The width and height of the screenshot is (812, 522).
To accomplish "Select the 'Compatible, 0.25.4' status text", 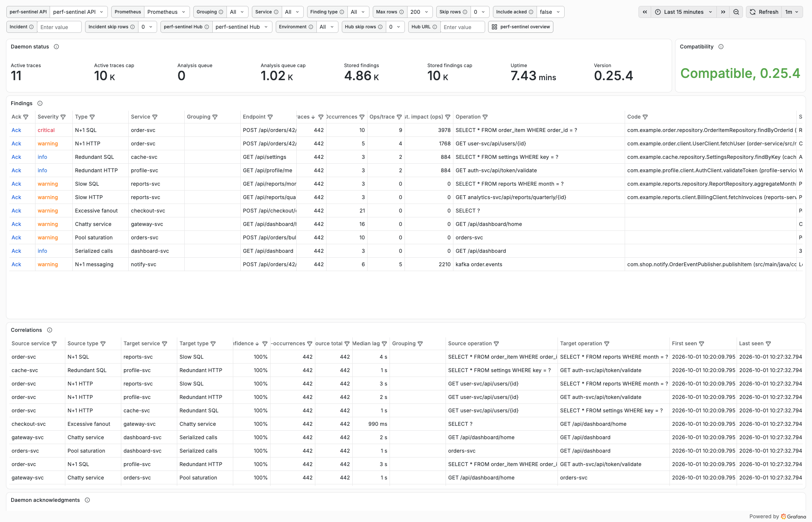I will click(x=740, y=73).
